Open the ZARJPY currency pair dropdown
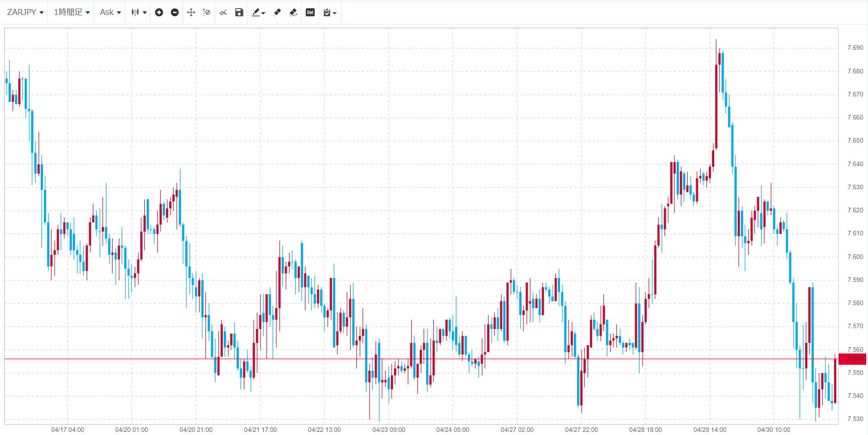The width and height of the screenshot is (868, 435). 25,12
